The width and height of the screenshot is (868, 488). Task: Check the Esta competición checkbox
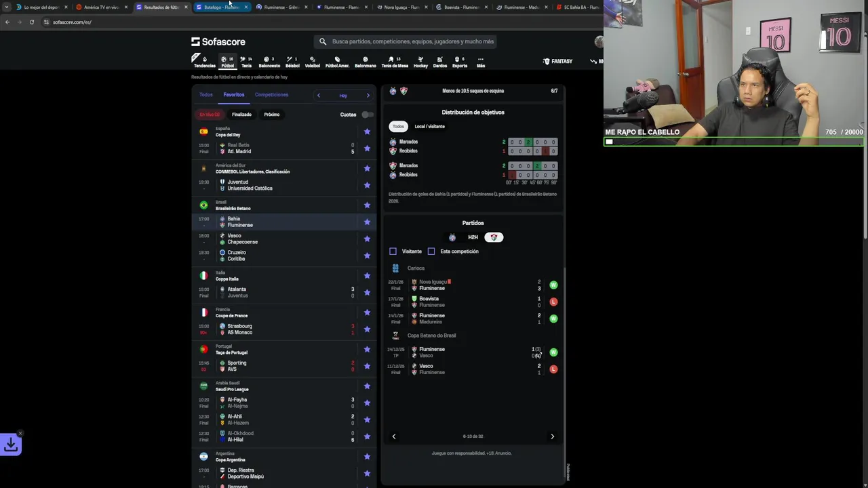(x=431, y=251)
